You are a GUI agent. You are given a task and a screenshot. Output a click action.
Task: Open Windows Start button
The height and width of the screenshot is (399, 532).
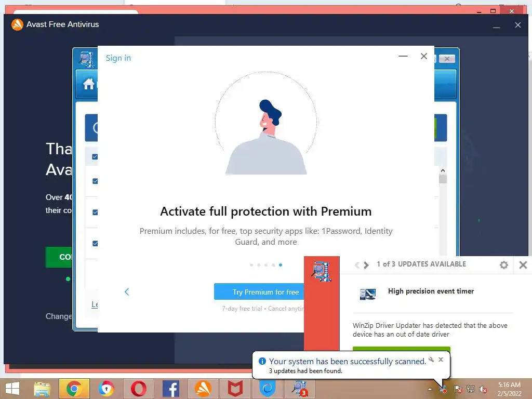(x=12, y=389)
